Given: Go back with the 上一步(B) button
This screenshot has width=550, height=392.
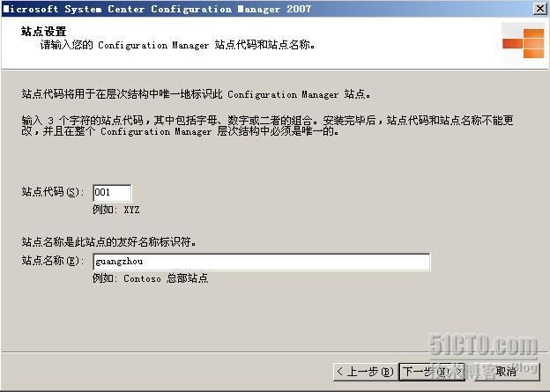Looking at the screenshot, I should tap(365, 372).
